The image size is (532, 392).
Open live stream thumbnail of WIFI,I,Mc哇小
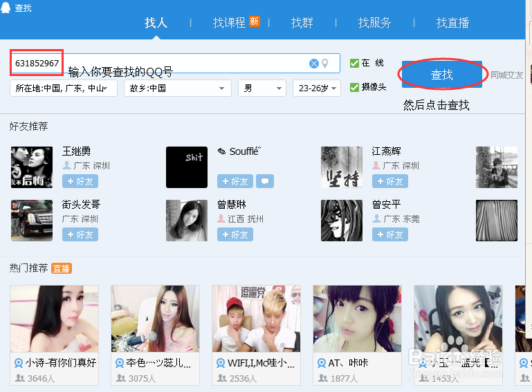[x=256, y=319]
